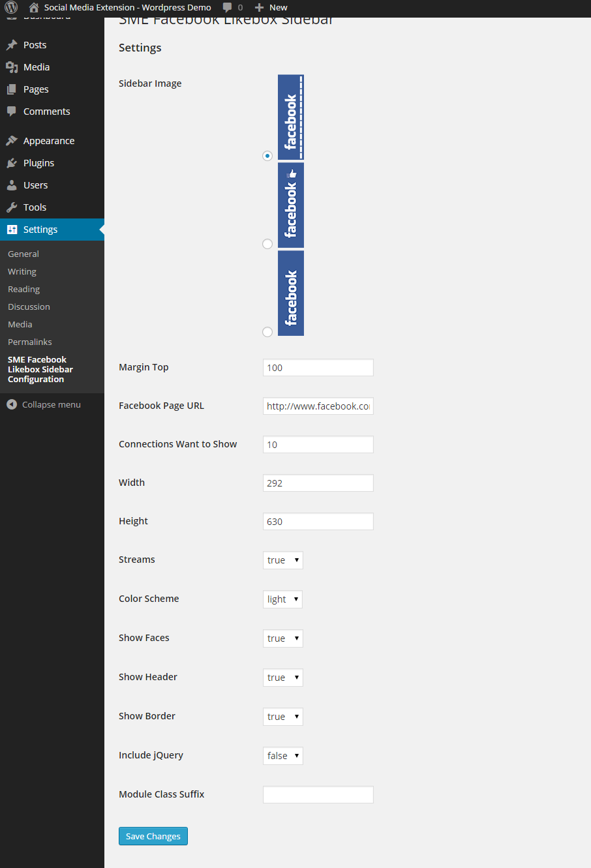Click the Height input field

pyautogui.click(x=318, y=522)
